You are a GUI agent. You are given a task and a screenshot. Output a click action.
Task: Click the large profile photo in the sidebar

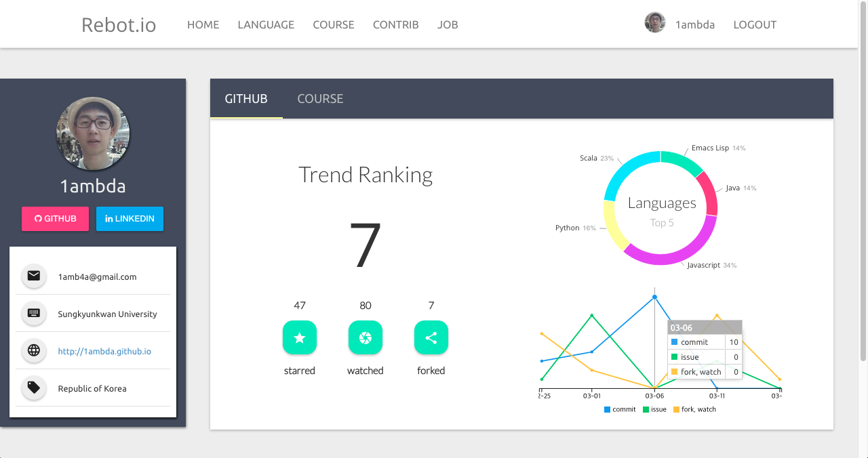coord(93,133)
